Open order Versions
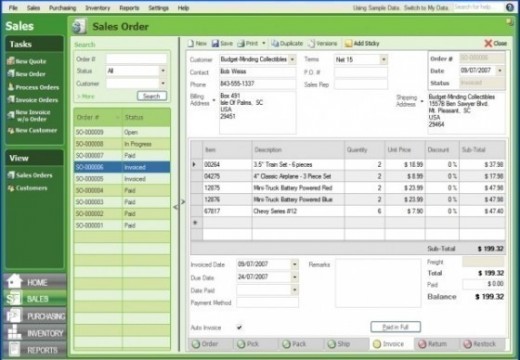 coord(323,43)
